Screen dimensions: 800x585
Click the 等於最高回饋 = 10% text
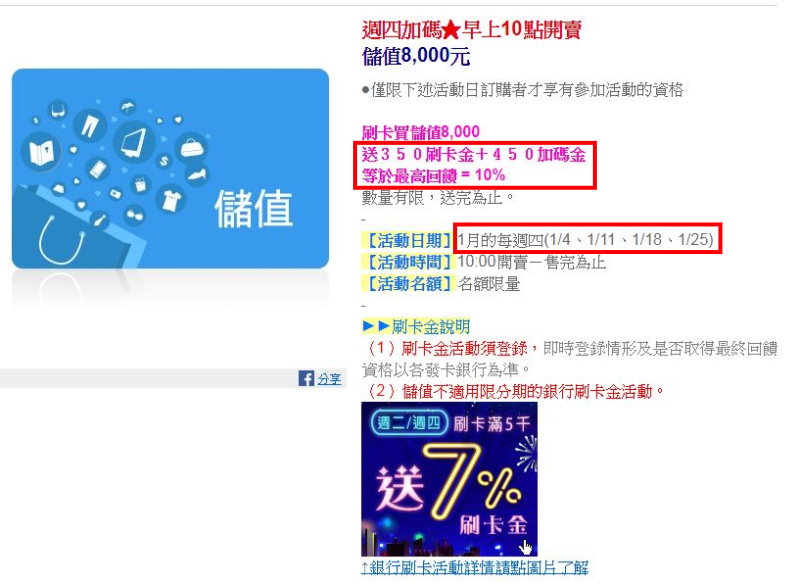click(x=434, y=175)
